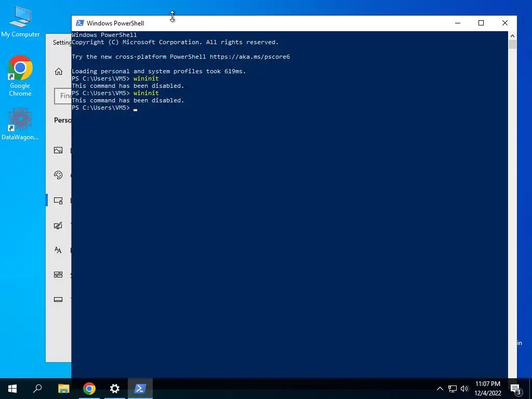Click the PowerShell scrollbar up arrow
Screen dimensions: 532x399
click(x=512, y=36)
